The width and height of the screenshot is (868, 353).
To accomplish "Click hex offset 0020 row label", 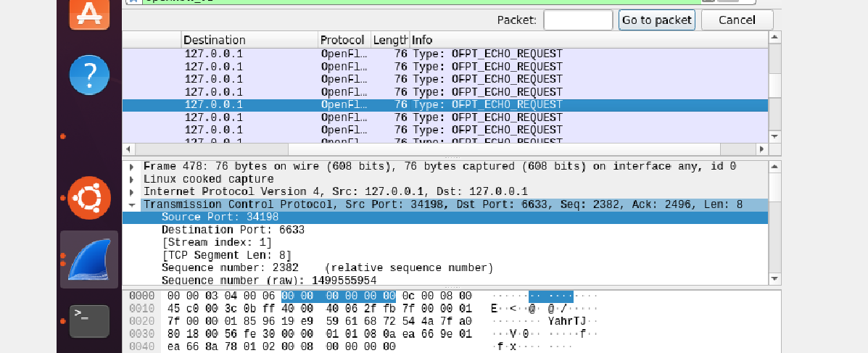I will (x=141, y=321).
